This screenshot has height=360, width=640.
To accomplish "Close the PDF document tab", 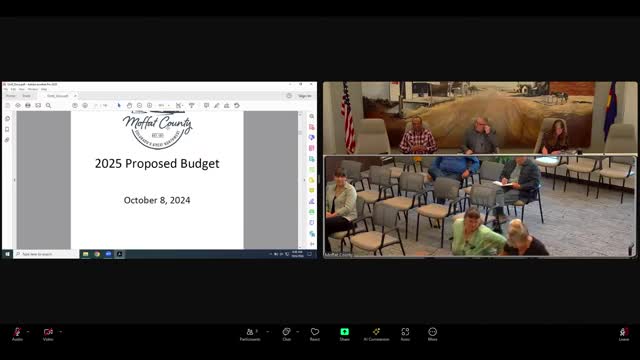I will [75, 96].
